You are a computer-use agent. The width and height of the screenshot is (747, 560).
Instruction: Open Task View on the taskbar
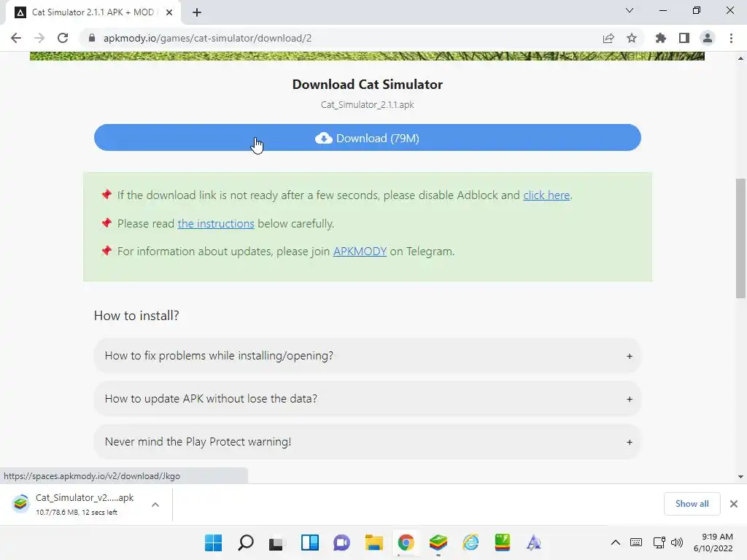(276, 542)
